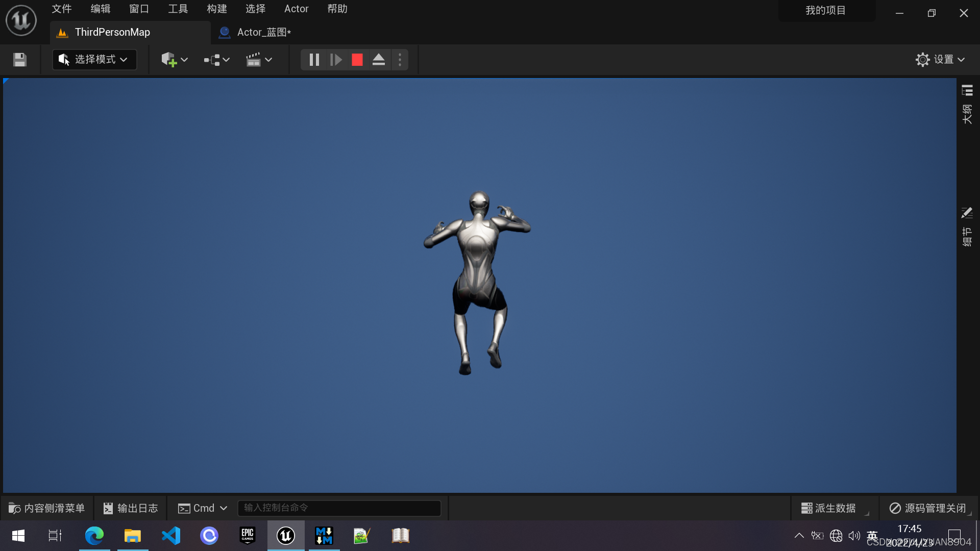Eject from the player controller

tap(379, 60)
